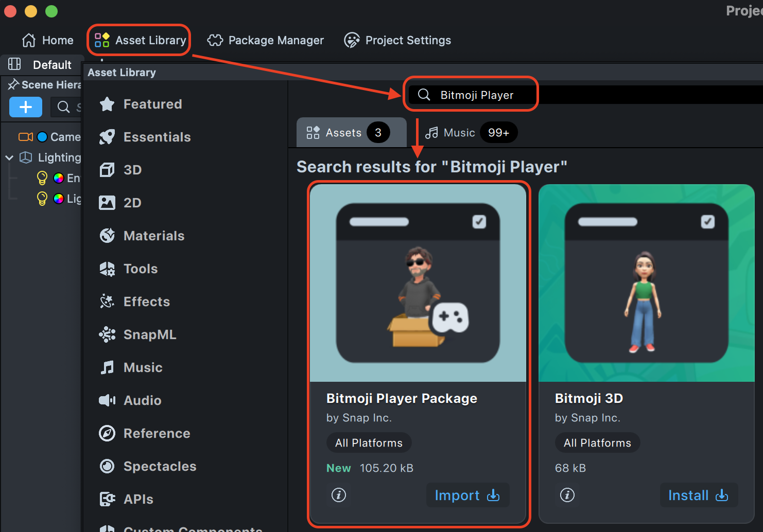Toggle the light bulb on the Env light
The image size is (763, 532).
(x=42, y=178)
